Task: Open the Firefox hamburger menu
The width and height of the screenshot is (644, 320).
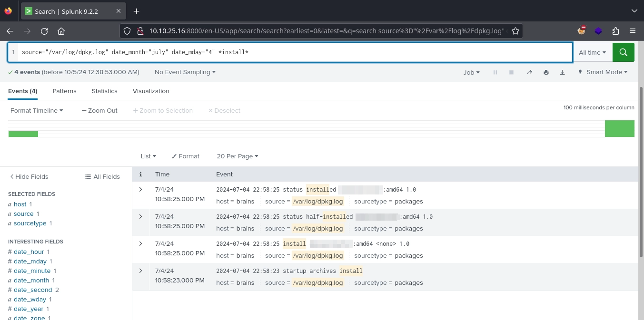Action: [x=632, y=31]
